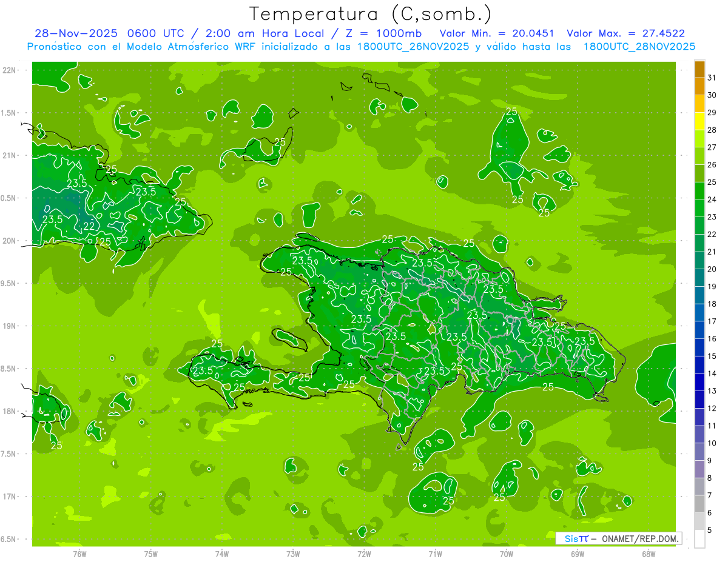The image size is (728, 562).
Task: Click the "6.5N" latitude axis label
Action: pos(9,540)
